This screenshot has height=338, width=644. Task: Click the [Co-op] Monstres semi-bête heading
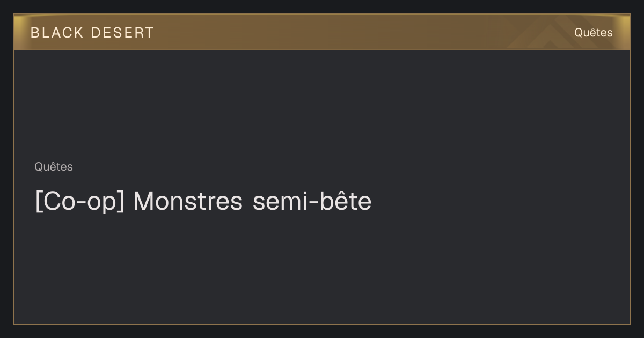(x=203, y=202)
